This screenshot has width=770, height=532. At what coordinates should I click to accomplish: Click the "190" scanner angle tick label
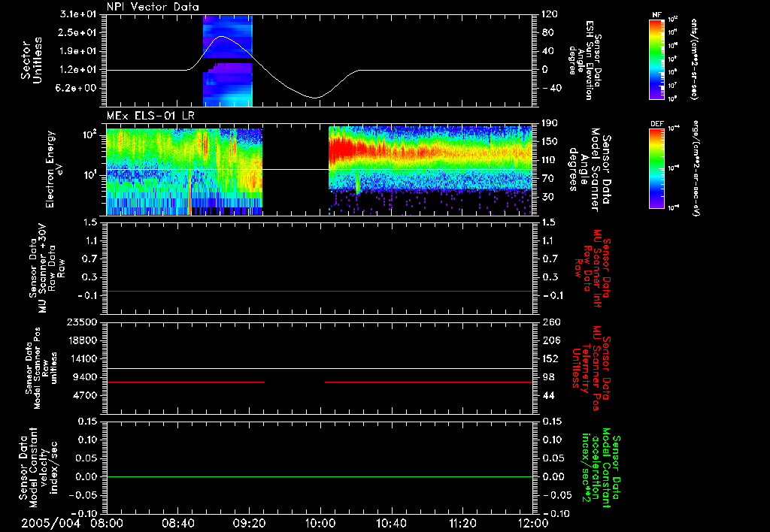(x=550, y=123)
